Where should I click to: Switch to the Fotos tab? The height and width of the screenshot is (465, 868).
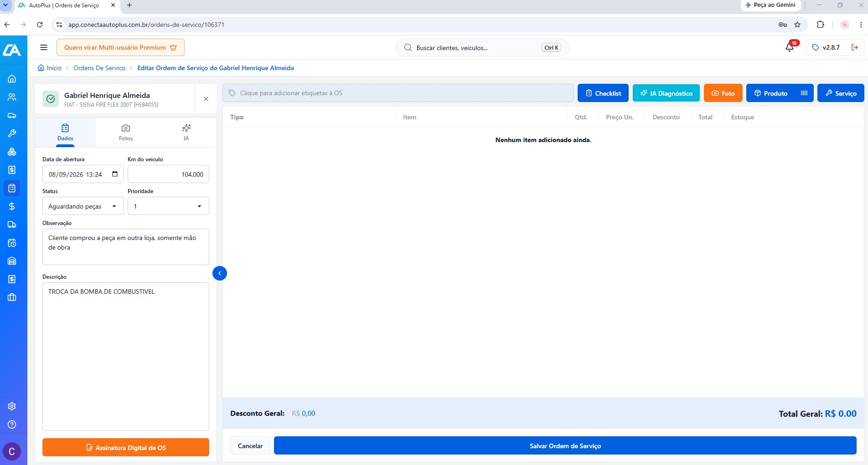tap(126, 133)
